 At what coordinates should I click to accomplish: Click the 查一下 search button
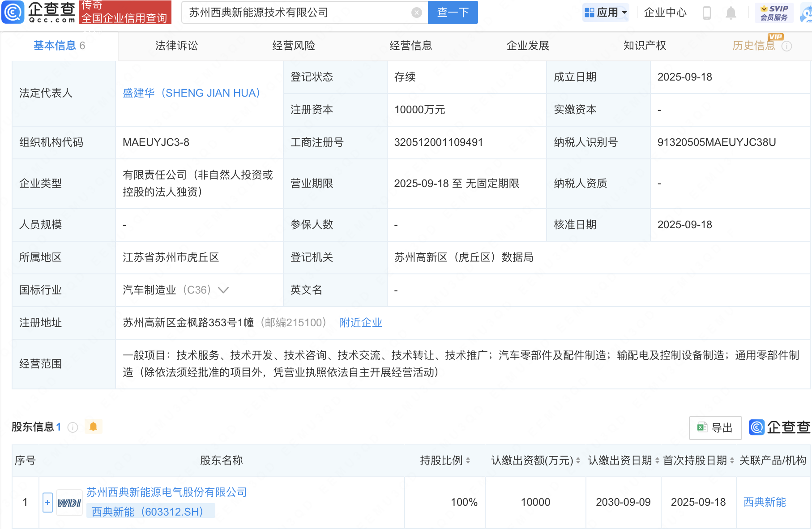pyautogui.click(x=453, y=13)
